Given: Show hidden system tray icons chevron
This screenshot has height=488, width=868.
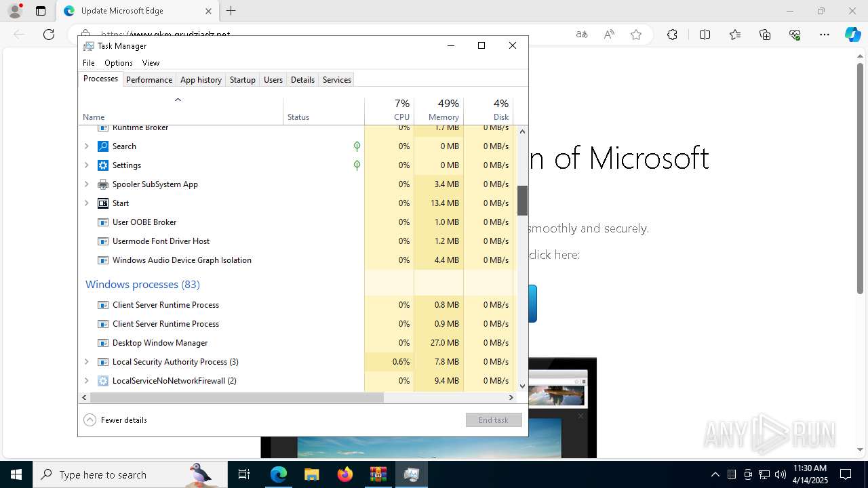Looking at the screenshot, I should pyautogui.click(x=715, y=474).
